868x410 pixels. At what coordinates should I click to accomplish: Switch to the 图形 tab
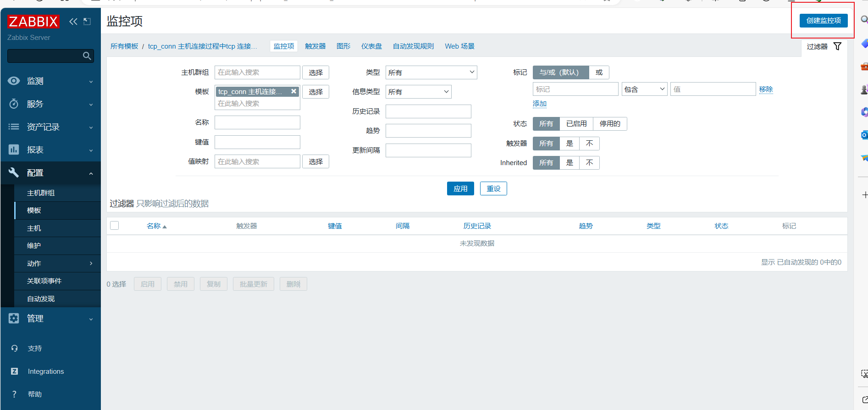(x=343, y=46)
